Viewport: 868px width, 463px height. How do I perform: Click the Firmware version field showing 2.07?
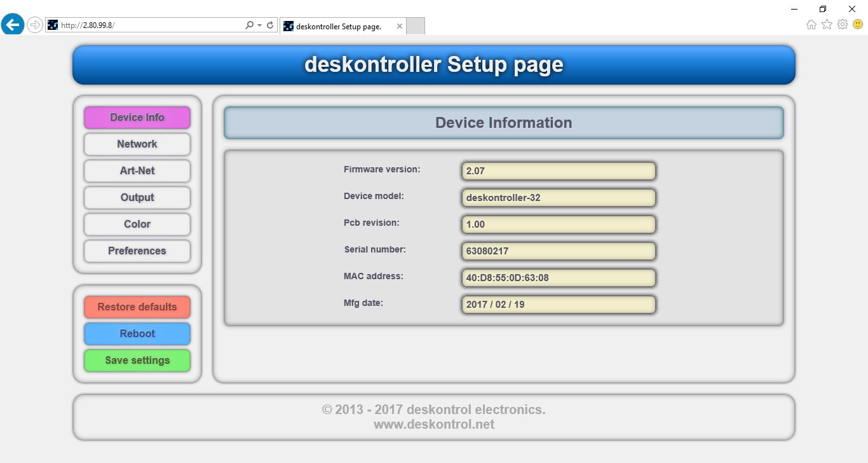click(x=559, y=171)
